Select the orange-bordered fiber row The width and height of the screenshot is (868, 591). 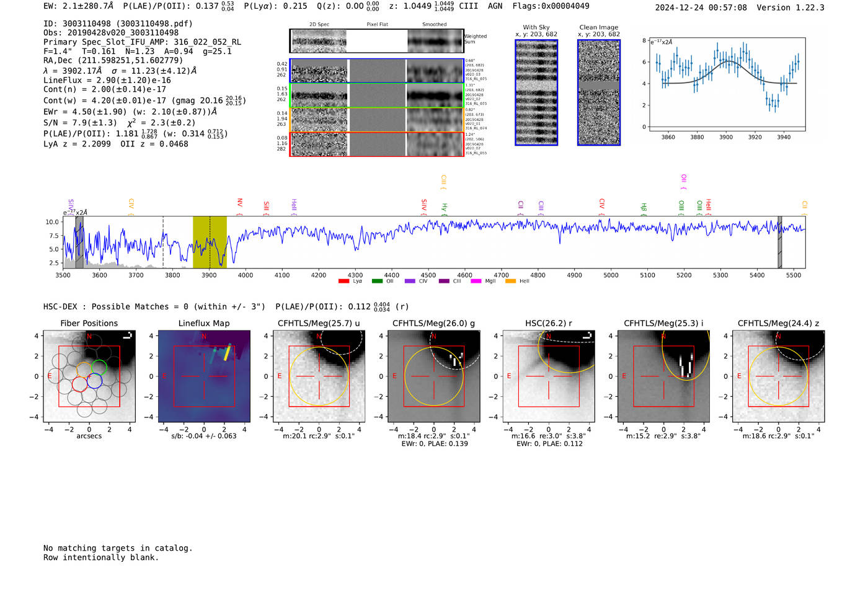377,120
